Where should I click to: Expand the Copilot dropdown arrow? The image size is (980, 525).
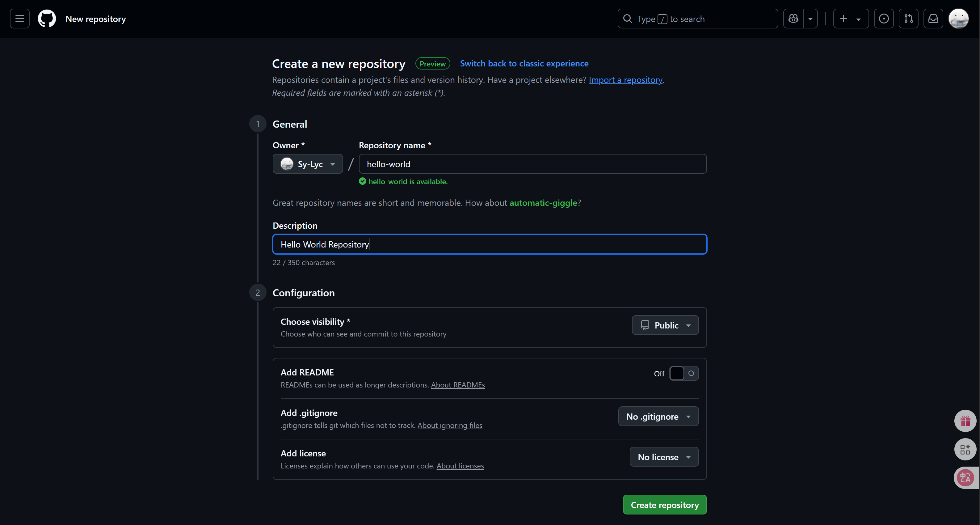(810, 19)
